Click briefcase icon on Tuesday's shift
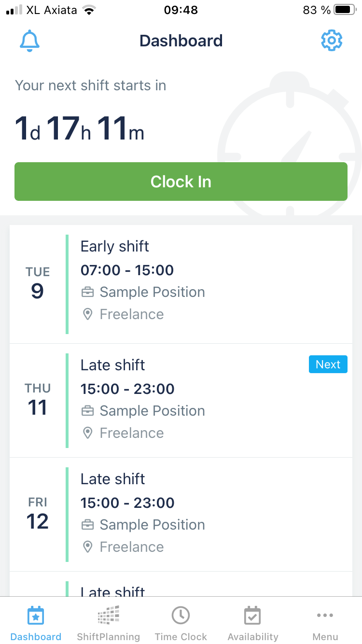Screen dimensions: 362x644 [x=87, y=292]
